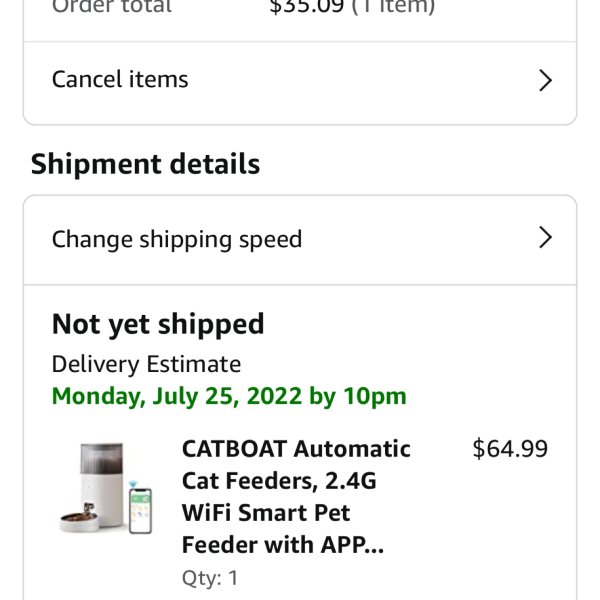Open the CATBOAT cat feeder product image

tap(106, 488)
